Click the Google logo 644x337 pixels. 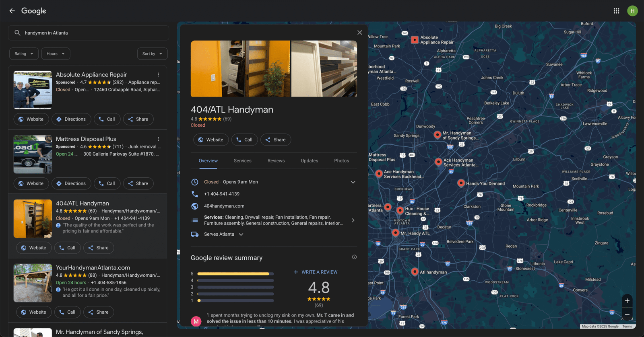[x=34, y=11]
